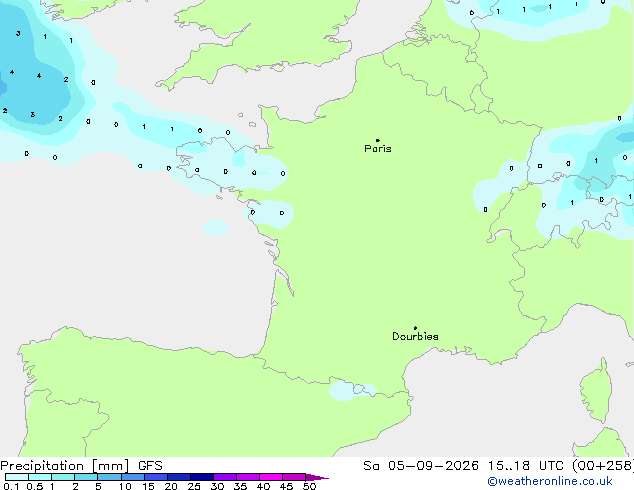Viewport: 634px width, 490px height.
Task: Click the Dourbies city label
Action: [415, 336]
